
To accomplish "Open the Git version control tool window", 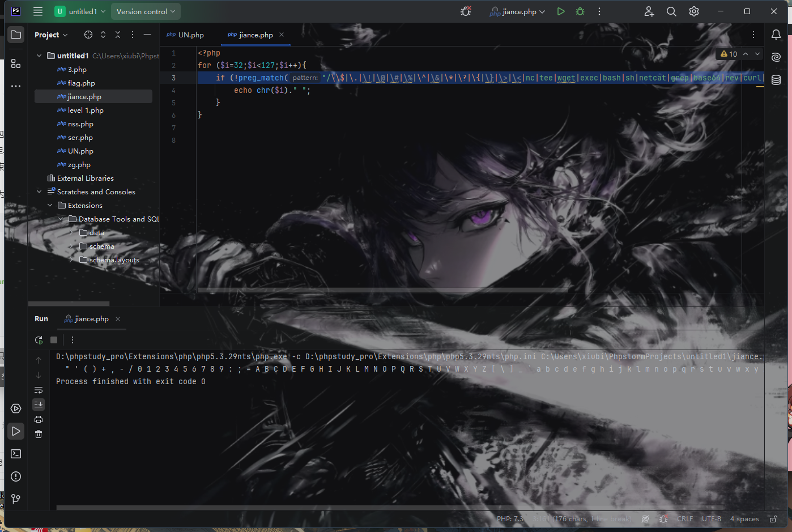I will pos(16,499).
